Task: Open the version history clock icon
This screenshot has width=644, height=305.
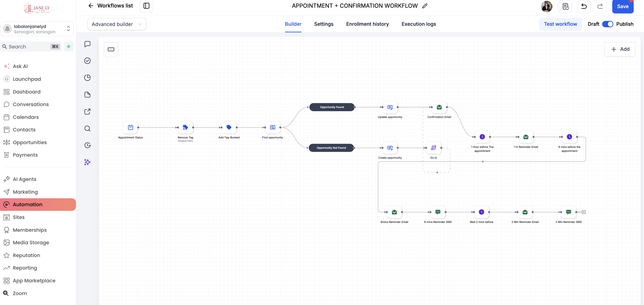Action: (87, 145)
